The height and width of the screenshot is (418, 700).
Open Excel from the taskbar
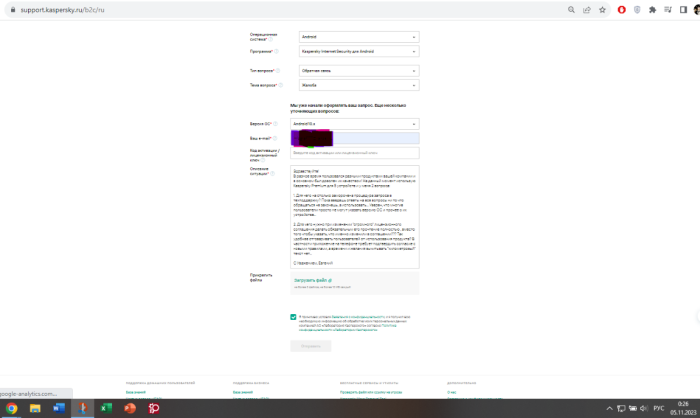[106, 408]
